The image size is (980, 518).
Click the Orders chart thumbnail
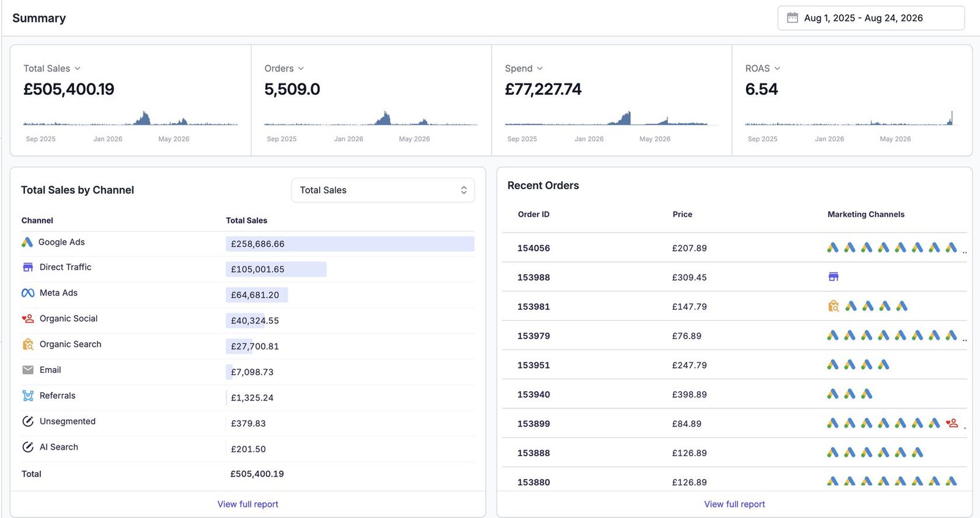pyautogui.click(x=371, y=118)
